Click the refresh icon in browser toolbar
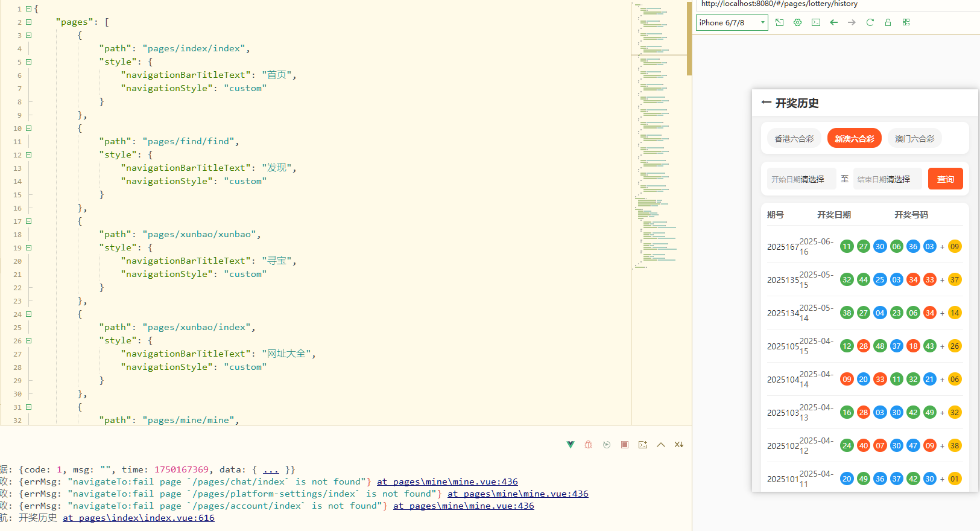 870,22
